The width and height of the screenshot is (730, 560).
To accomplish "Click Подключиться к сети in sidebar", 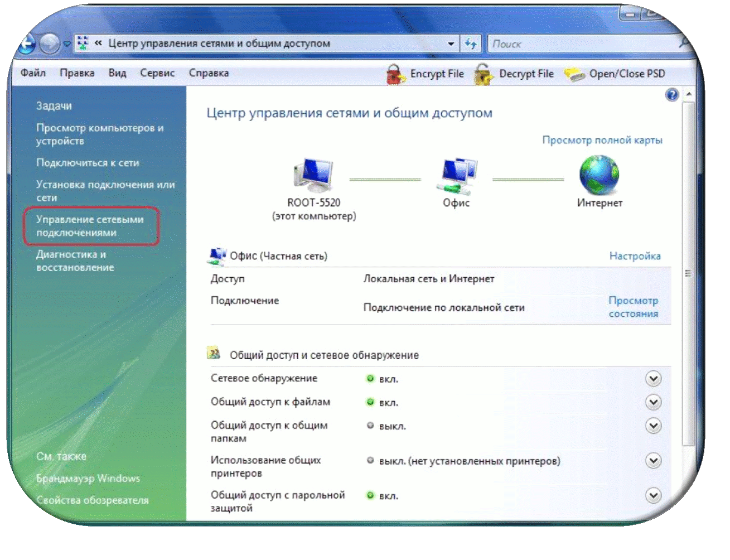I will click(88, 163).
